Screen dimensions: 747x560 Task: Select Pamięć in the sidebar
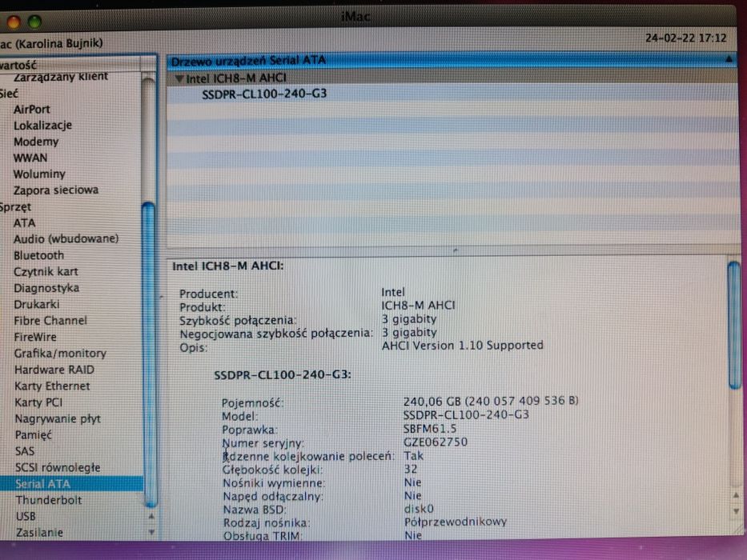pyautogui.click(x=33, y=435)
